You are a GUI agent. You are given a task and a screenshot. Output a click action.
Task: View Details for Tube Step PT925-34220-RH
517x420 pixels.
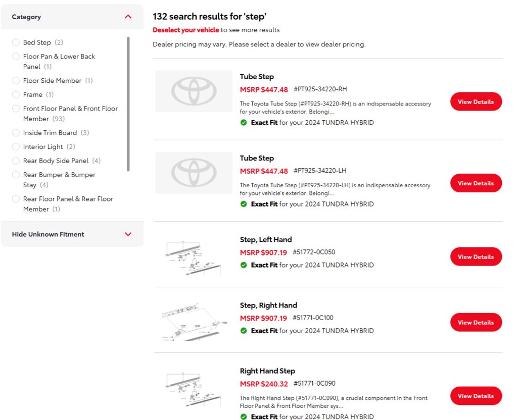click(476, 102)
